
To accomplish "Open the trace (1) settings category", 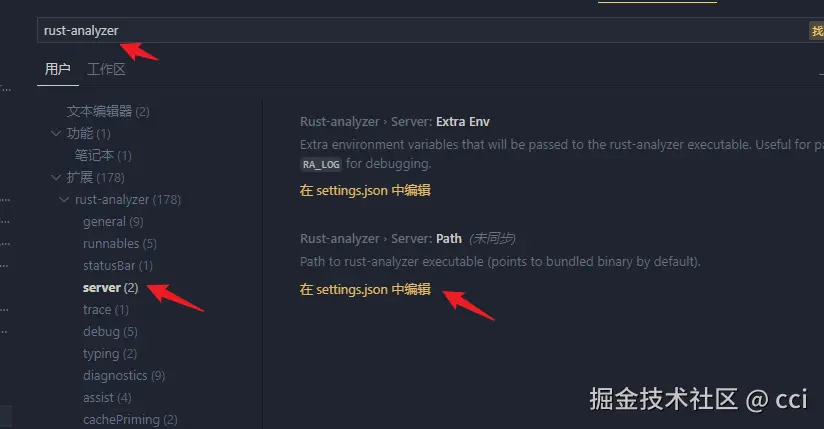I will 105,310.
